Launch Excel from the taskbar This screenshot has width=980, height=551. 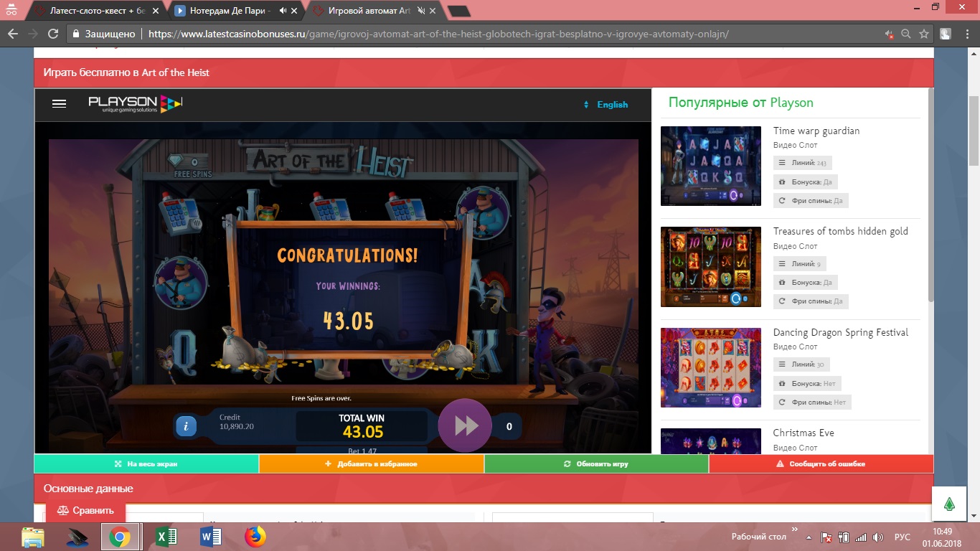(x=166, y=537)
